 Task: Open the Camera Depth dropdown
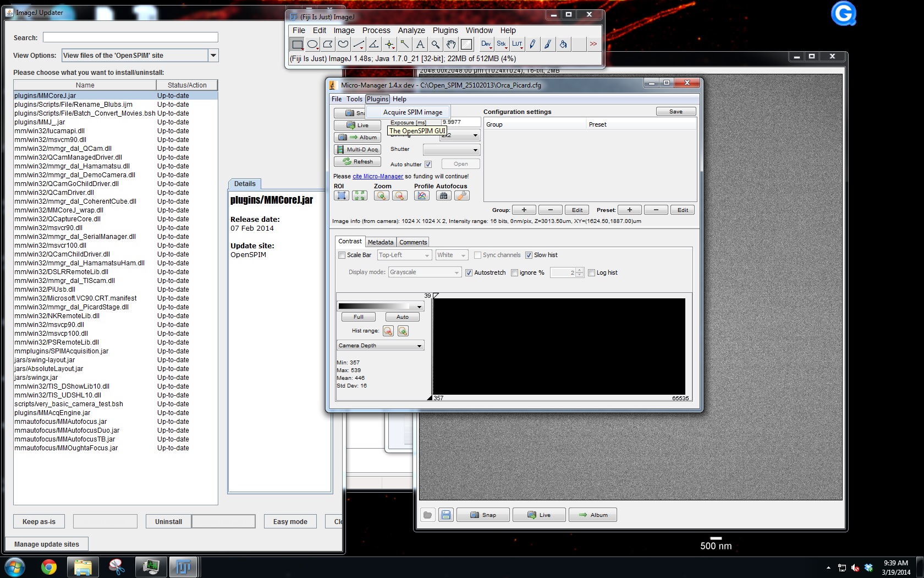(380, 346)
